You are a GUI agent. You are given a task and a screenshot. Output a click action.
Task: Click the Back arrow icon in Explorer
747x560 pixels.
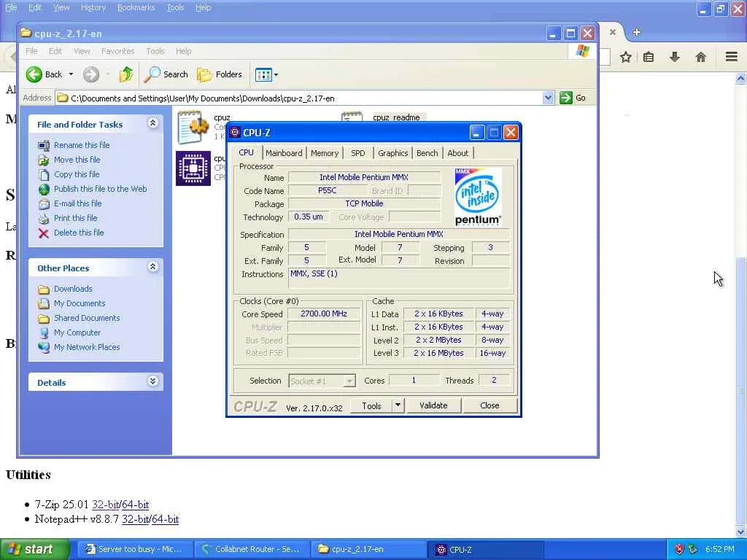tap(34, 74)
